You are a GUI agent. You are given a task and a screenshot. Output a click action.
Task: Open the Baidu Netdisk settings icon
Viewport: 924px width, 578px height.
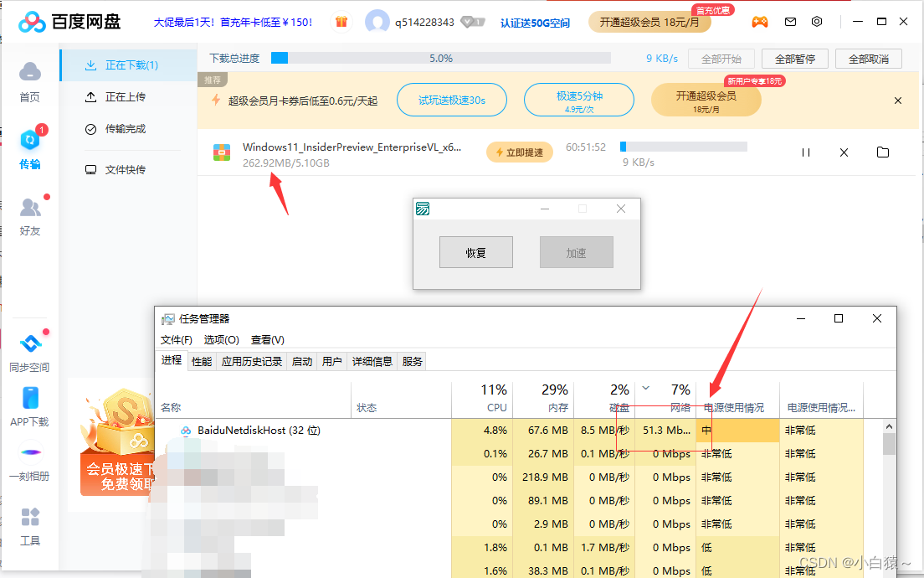[x=817, y=22]
